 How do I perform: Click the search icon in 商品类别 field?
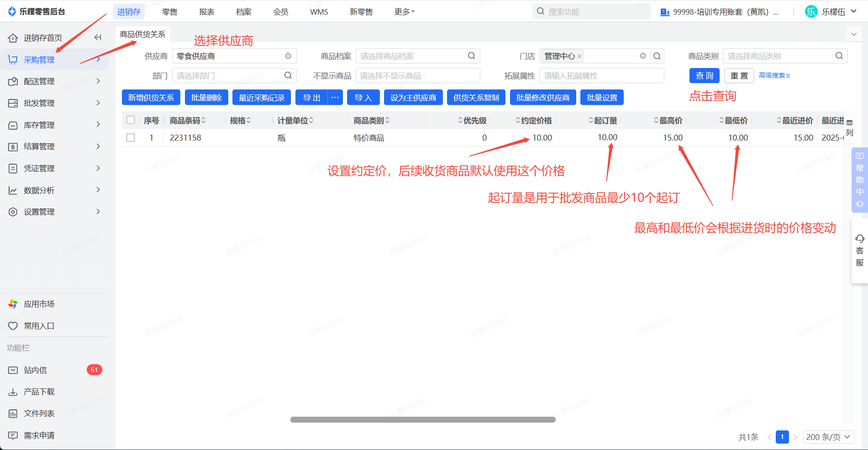click(839, 56)
